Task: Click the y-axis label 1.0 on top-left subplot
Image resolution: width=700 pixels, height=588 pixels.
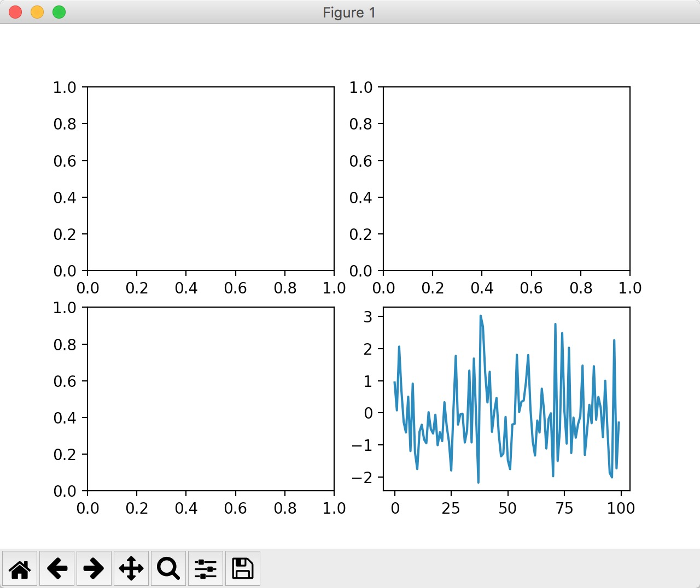Action: (65, 87)
